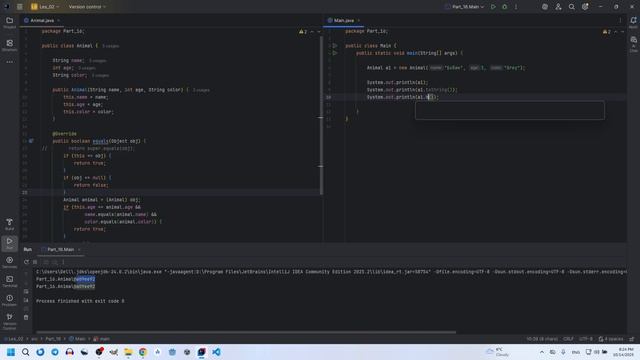Open IDE settings and updates gear
The image size is (640, 360).
click(x=585, y=7)
